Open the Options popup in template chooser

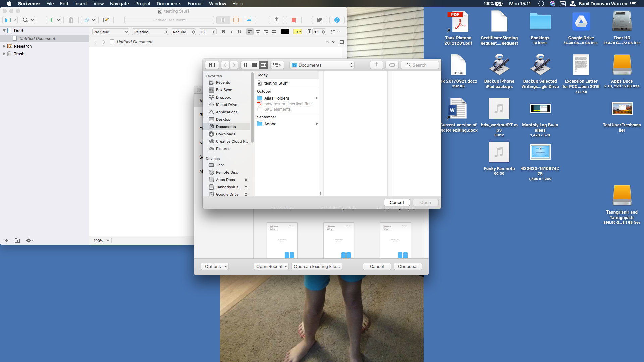tap(215, 266)
